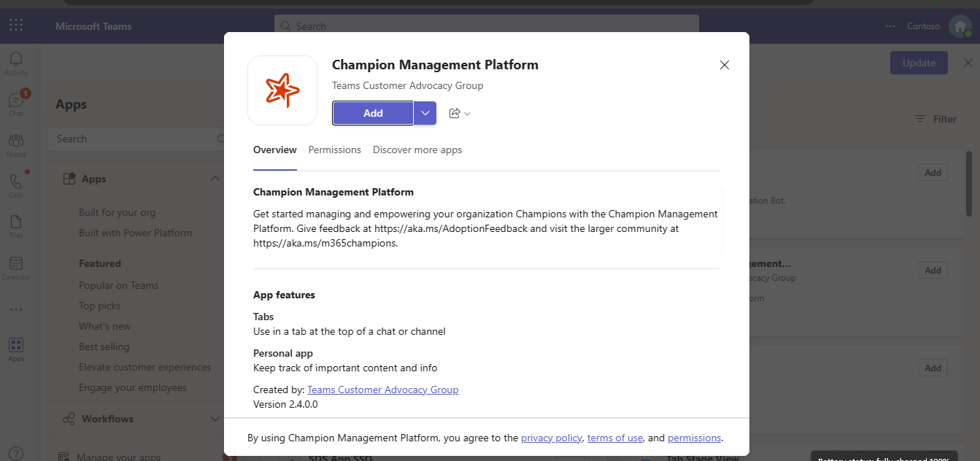Image resolution: width=980 pixels, height=461 pixels.
Task: Open the Activity feed icon
Action: tap(15, 58)
